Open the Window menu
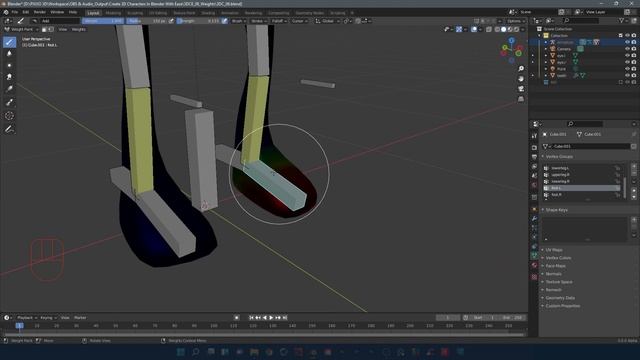 click(57, 12)
